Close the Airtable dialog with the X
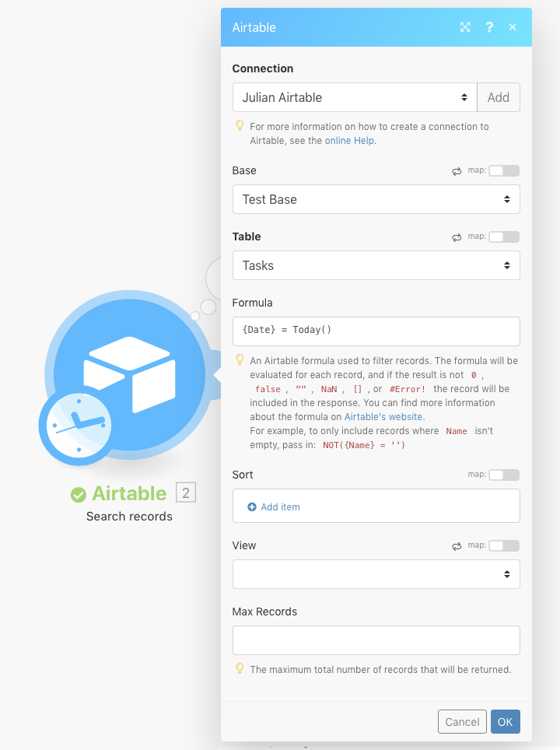This screenshot has height=750, width=560. tap(513, 27)
